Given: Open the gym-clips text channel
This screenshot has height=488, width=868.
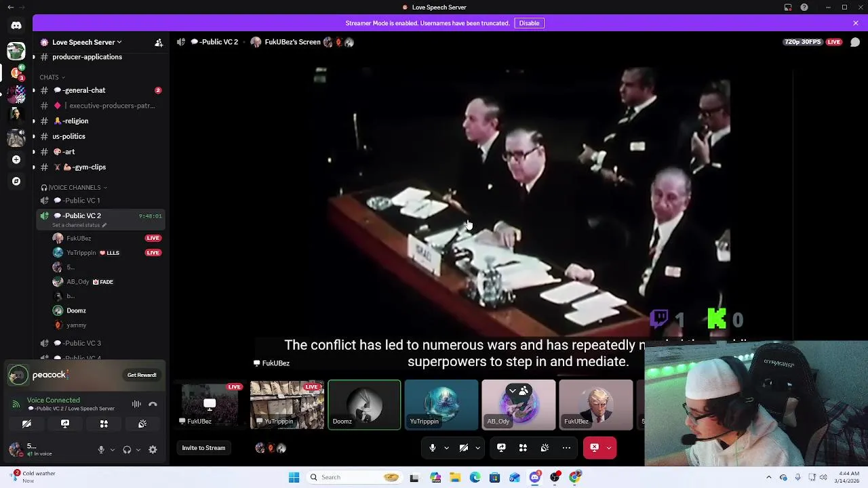Looking at the screenshot, I should coord(102,167).
